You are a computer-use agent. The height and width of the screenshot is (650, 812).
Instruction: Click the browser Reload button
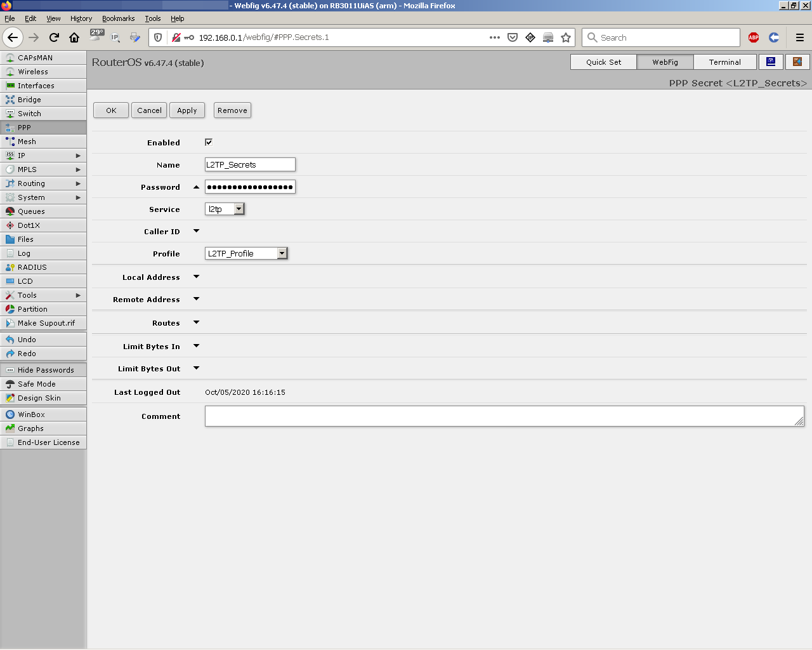(54, 37)
